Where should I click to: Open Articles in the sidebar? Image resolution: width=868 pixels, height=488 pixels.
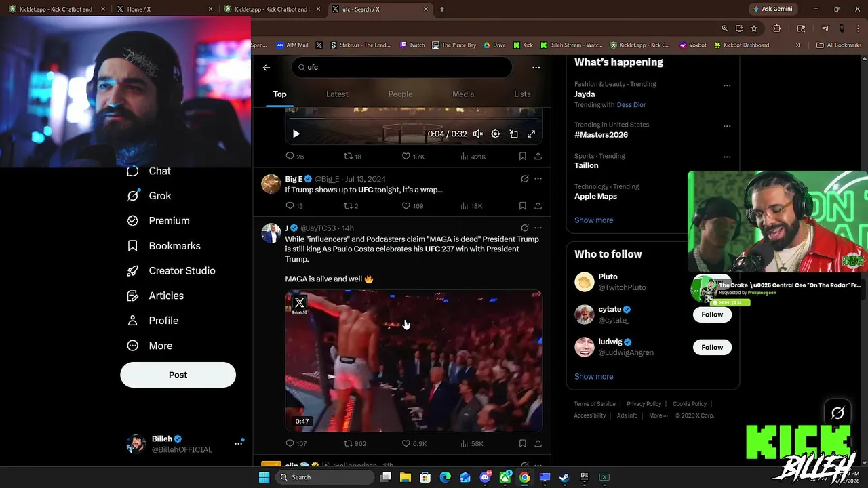[x=156, y=296]
